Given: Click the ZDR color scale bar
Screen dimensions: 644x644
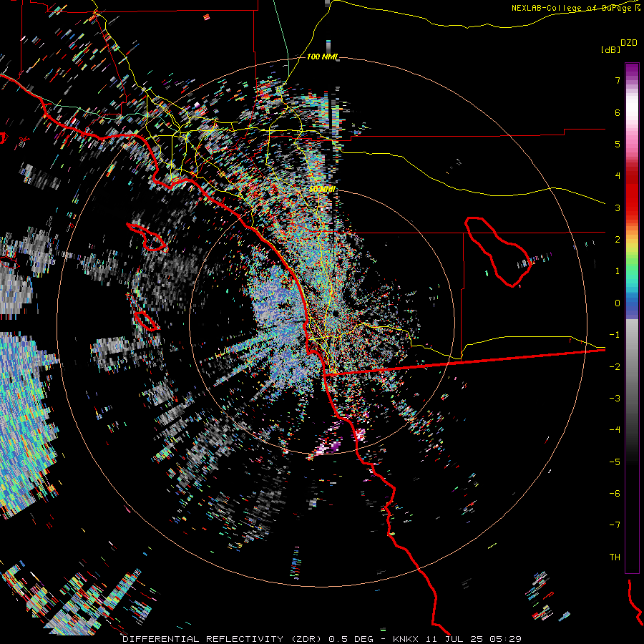Looking at the screenshot, I should [x=632, y=318].
